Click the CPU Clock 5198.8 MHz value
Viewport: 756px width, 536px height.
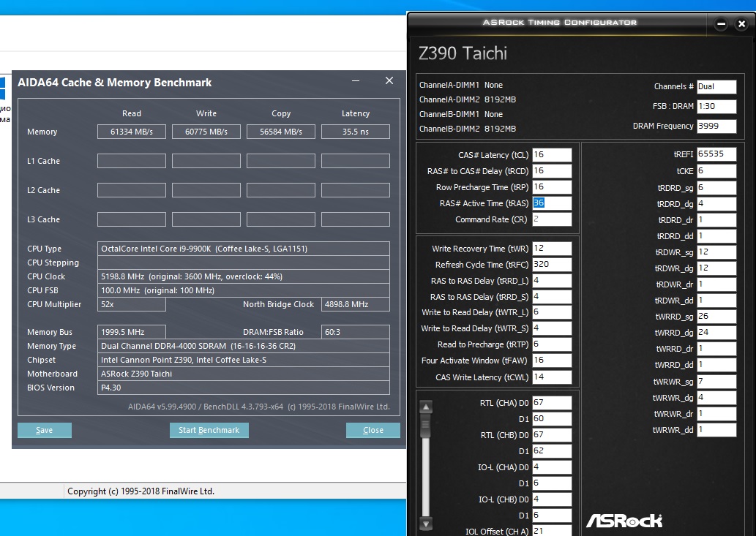[x=244, y=276]
